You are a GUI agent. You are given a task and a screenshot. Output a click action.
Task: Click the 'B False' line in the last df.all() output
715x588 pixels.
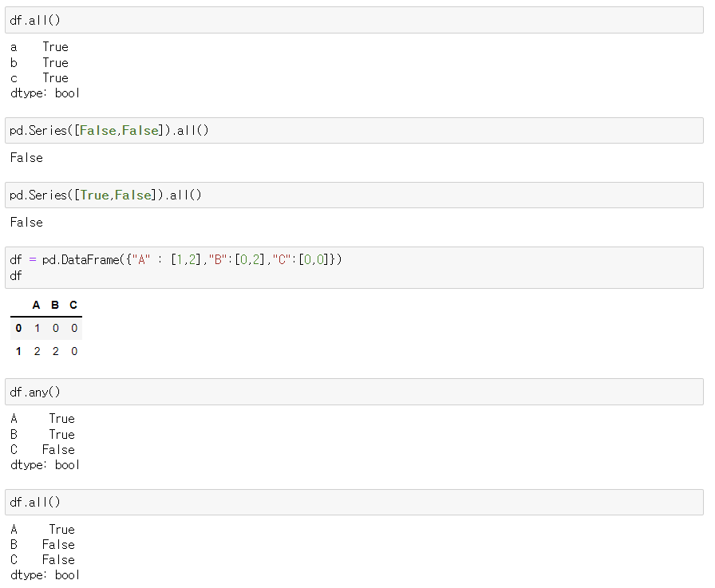click(x=42, y=545)
